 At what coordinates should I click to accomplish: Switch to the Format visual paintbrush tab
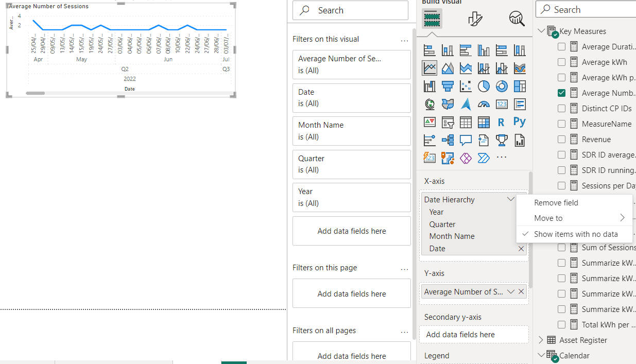[x=475, y=19]
